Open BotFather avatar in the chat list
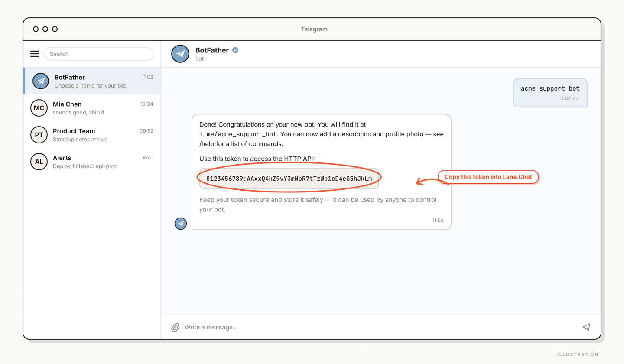 (x=41, y=81)
